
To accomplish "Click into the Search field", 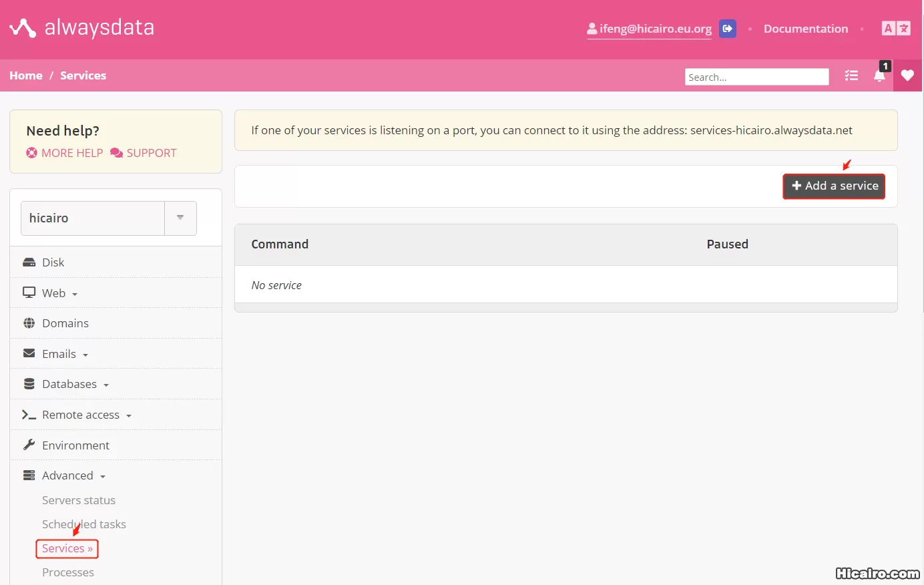I will tap(756, 77).
